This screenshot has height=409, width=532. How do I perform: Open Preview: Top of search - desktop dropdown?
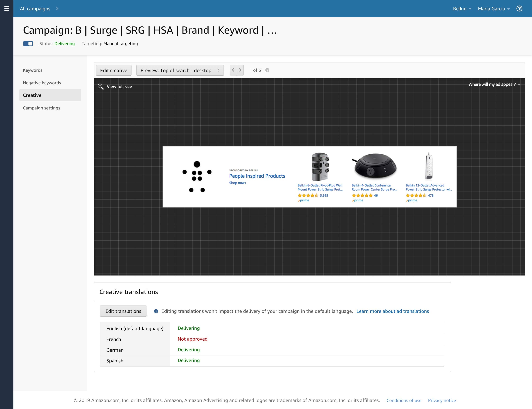click(180, 70)
